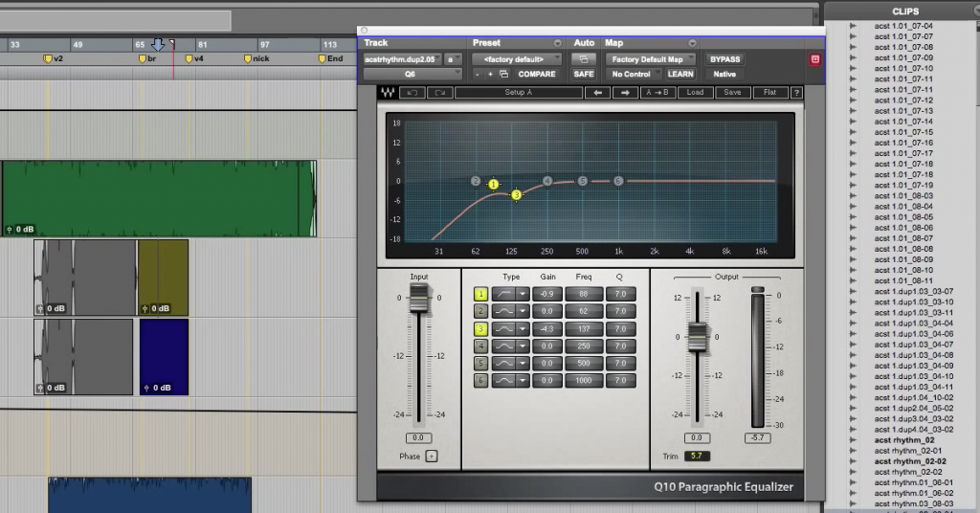Viewport: 980px width, 513px height.
Task: Open Waves help with the question mark
Action: point(796,93)
